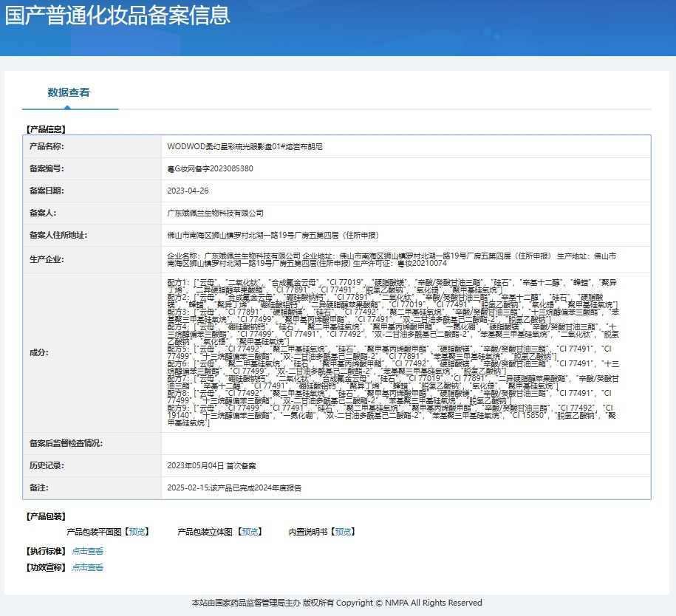
Task: Click the 产品名称 row label
Action: pyautogui.click(x=47, y=146)
